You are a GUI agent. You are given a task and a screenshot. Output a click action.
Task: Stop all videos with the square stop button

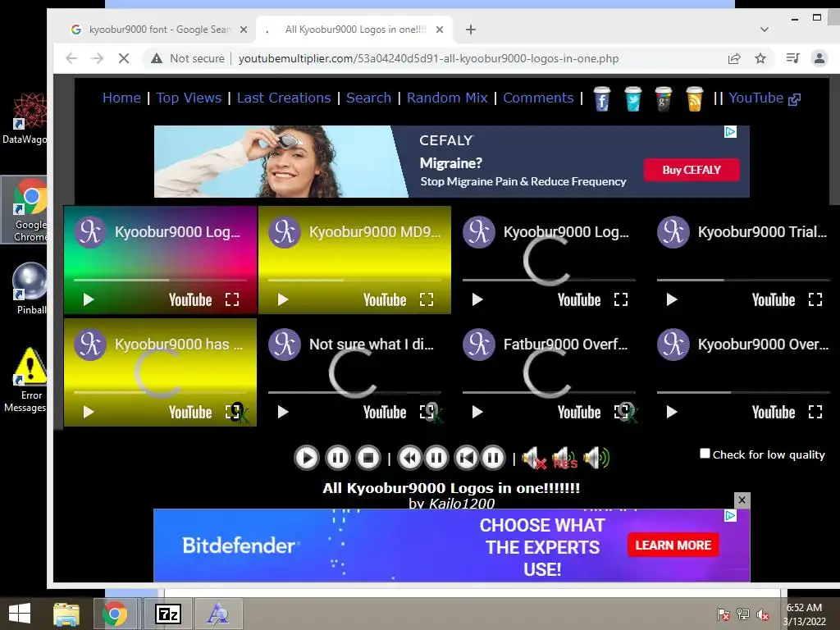click(368, 458)
